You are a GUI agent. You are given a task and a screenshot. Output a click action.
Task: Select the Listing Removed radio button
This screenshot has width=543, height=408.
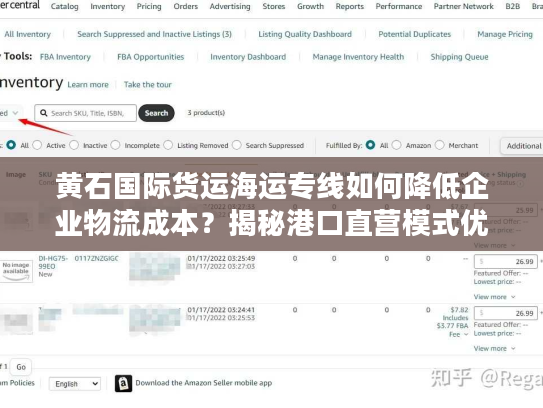tap(168, 145)
